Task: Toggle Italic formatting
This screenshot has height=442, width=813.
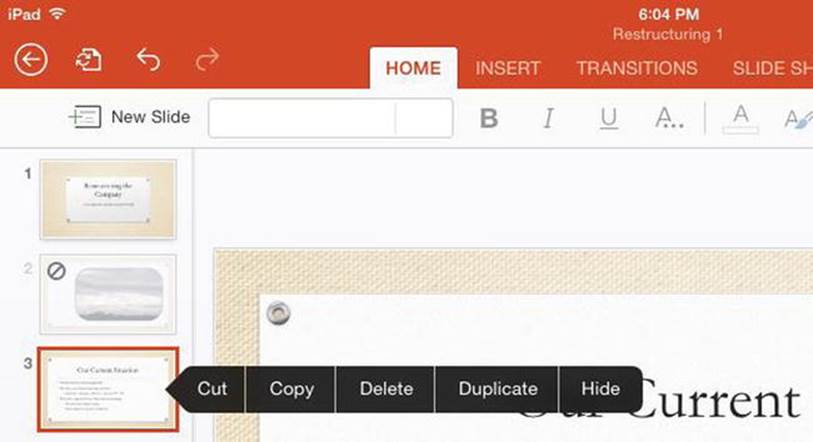Action: tap(548, 118)
